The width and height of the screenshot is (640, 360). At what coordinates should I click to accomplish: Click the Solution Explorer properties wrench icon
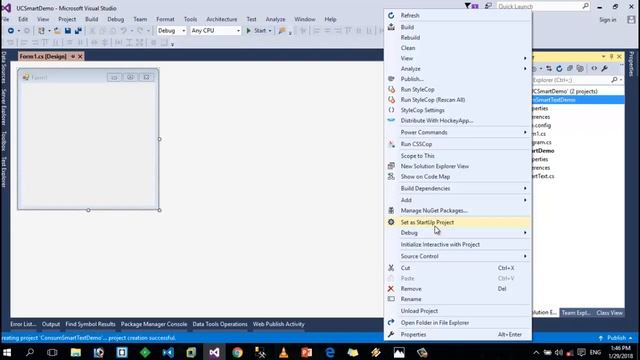[x=604, y=69]
